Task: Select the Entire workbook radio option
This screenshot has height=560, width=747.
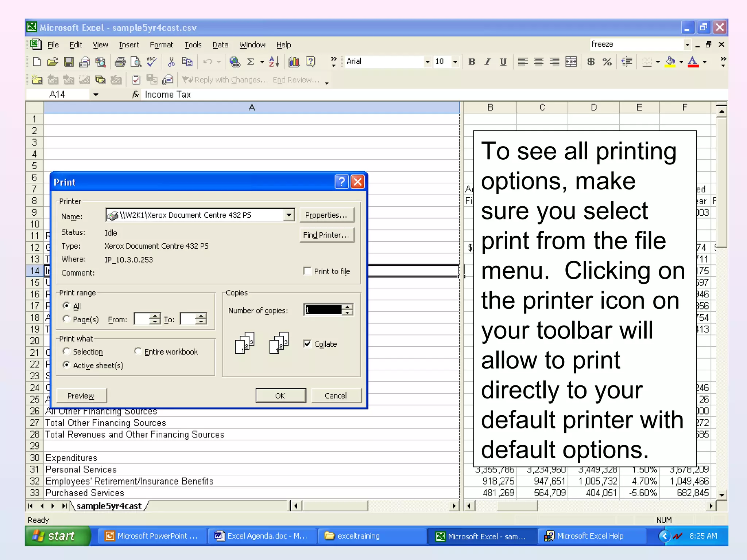Action: click(x=138, y=351)
